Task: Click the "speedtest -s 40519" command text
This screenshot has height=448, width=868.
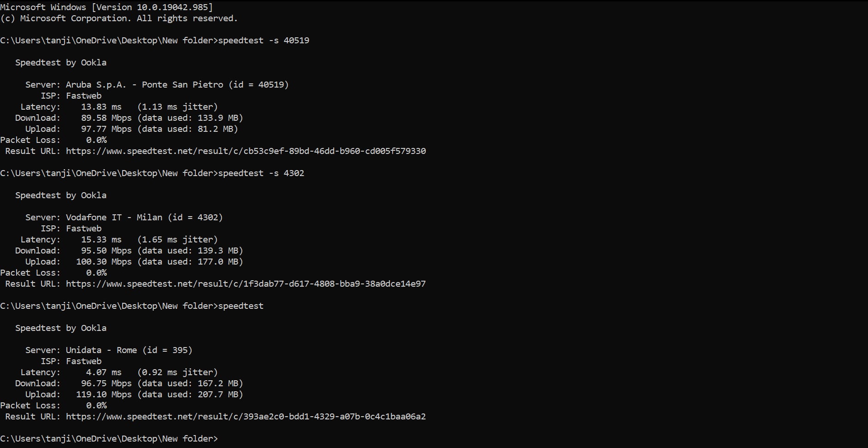Action: 264,41
